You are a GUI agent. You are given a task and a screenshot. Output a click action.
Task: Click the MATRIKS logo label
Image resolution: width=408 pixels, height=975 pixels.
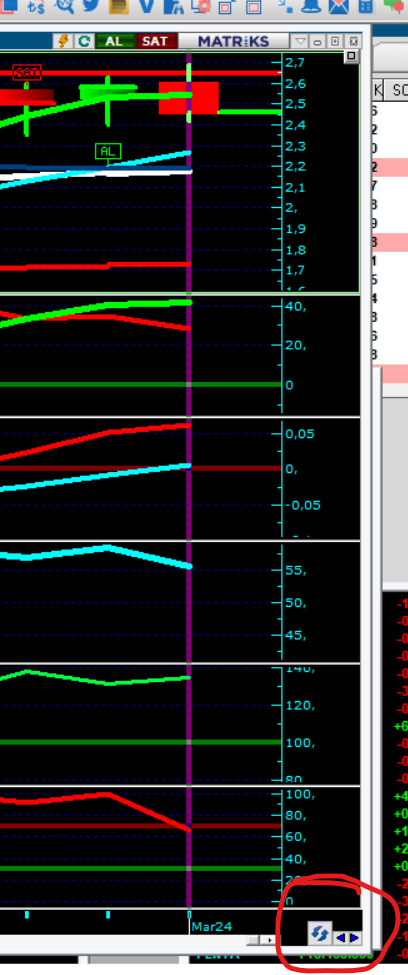coord(234,42)
